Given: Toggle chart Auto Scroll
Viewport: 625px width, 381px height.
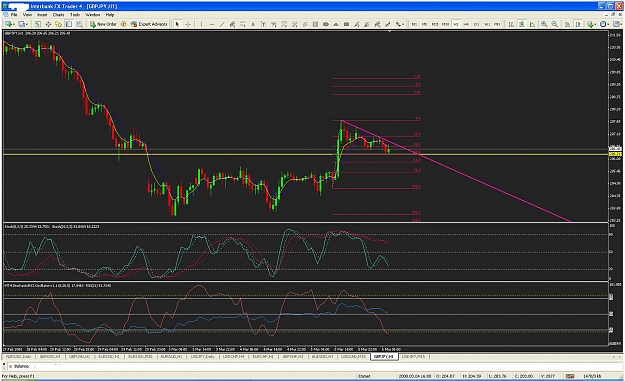Looking at the screenshot, I should [x=567, y=24].
